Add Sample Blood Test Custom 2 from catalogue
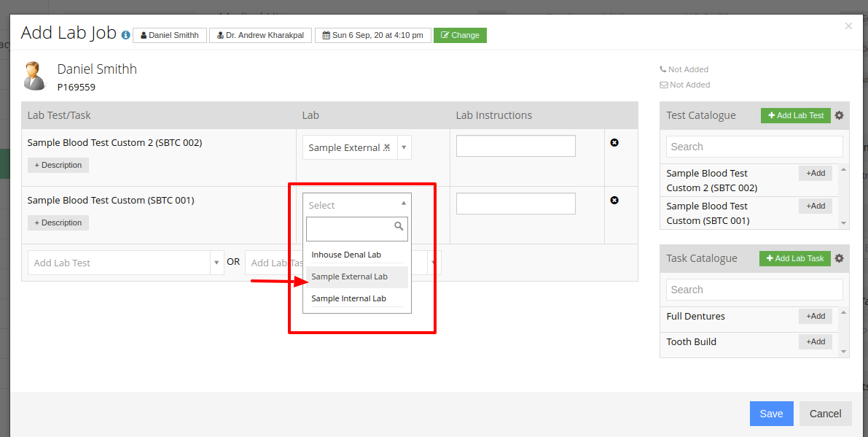Viewport: 868px width, 437px height. (x=816, y=174)
